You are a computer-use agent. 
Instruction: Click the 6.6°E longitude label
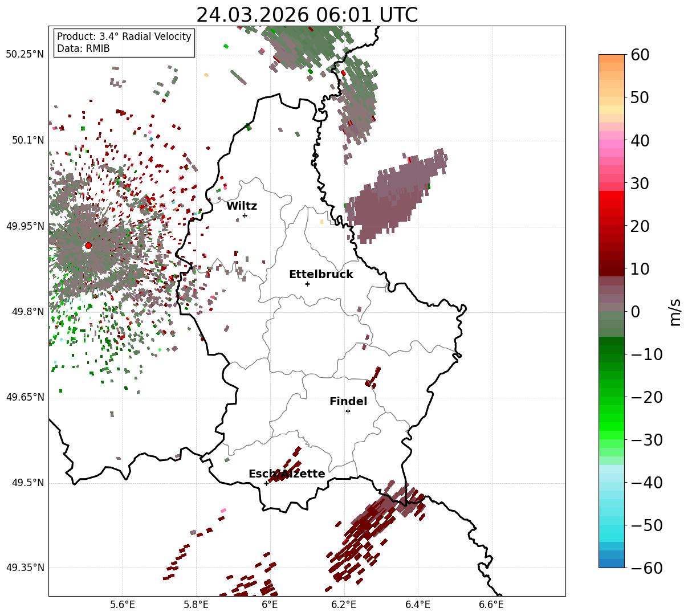tap(491, 605)
